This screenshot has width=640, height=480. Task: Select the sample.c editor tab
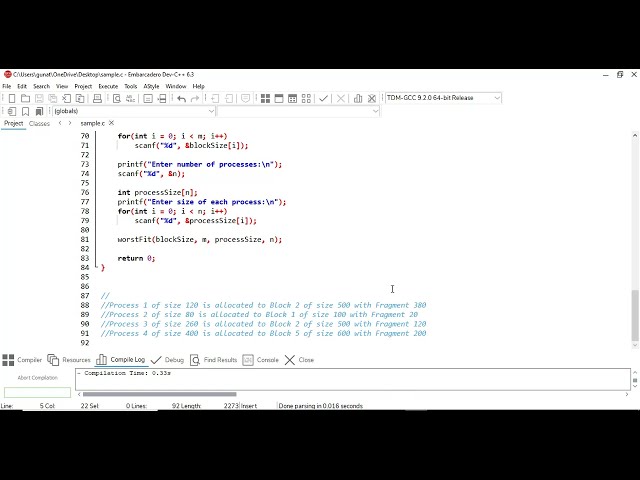93,123
